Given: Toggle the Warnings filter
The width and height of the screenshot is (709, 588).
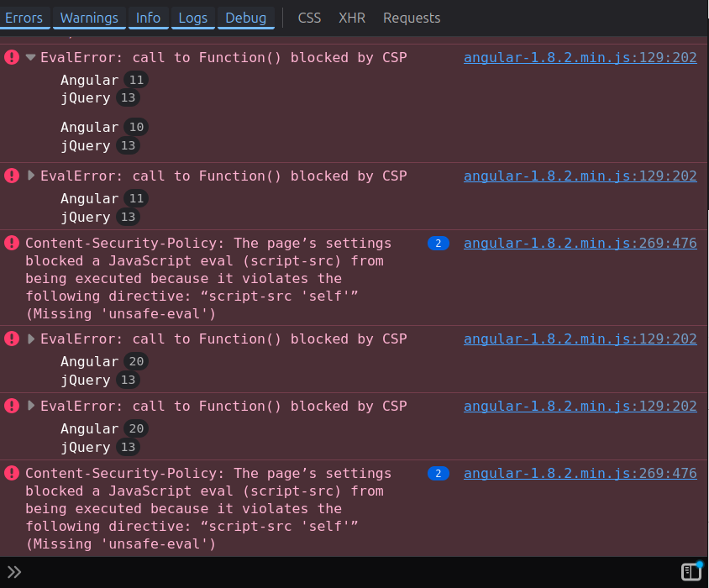Looking at the screenshot, I should point(89,18).
